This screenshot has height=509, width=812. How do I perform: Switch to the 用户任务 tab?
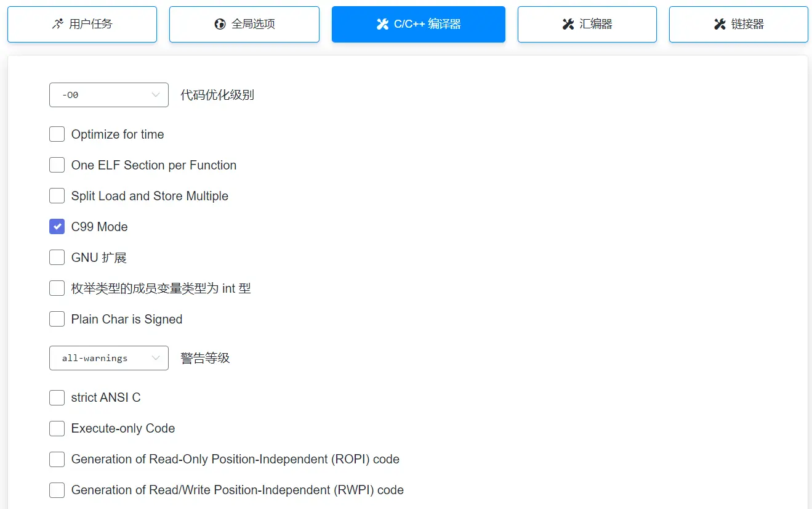82,23
